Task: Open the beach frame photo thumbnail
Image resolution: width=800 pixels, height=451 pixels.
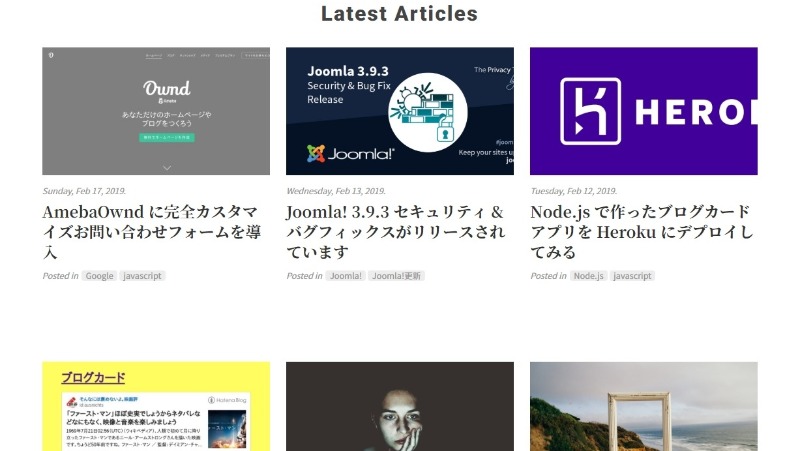Action: click(644, 407)
